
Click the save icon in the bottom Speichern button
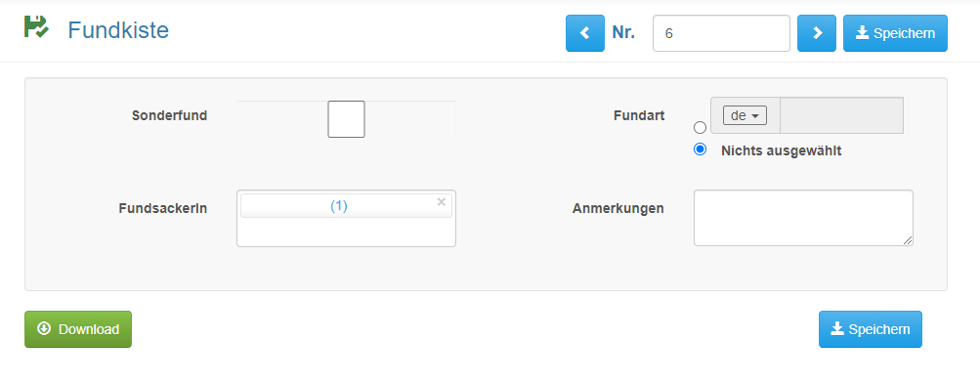(x=837, y=328)
